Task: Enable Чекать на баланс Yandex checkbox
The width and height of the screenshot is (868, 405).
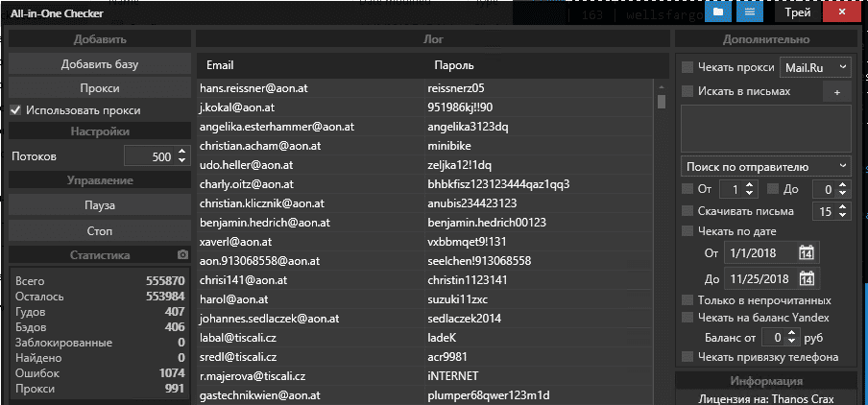Action: click(687, 318)
